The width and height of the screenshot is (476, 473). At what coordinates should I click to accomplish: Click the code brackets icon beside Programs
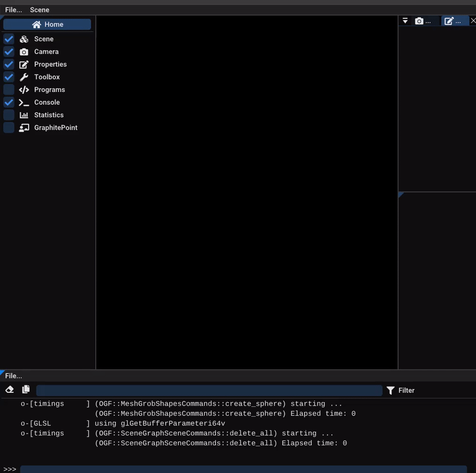(24, 90)
